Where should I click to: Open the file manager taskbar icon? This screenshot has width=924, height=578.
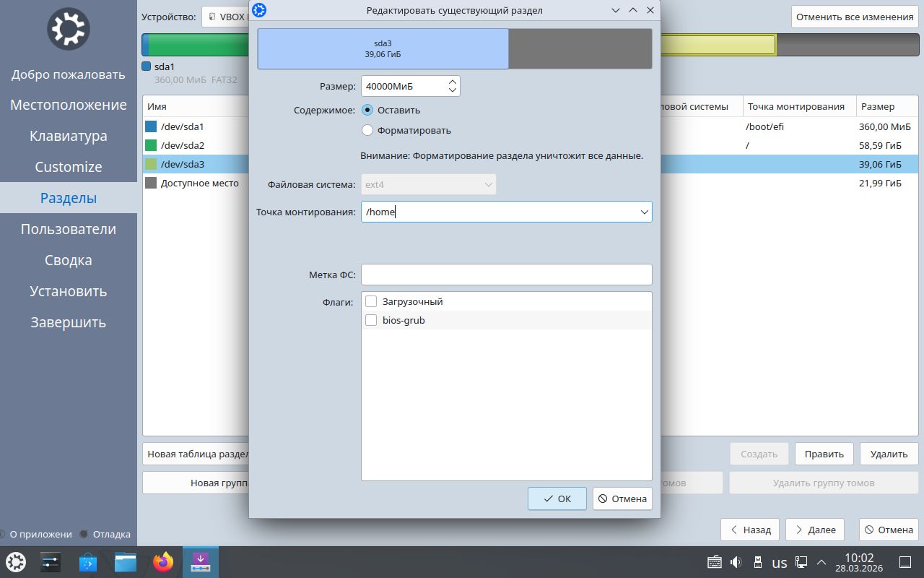click(126, 562)
